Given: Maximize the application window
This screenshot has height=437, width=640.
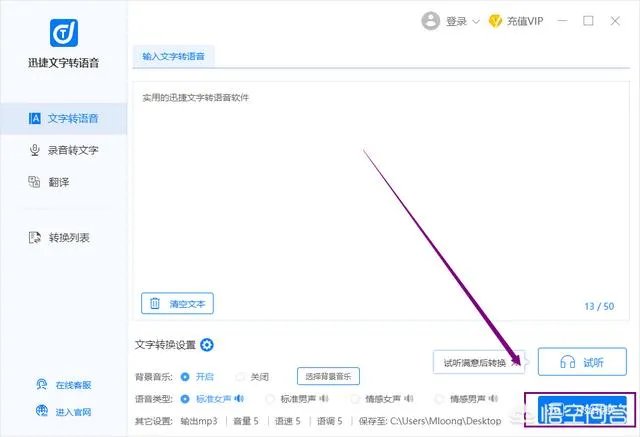Looking at the screenshot, I should click(588, 21).
